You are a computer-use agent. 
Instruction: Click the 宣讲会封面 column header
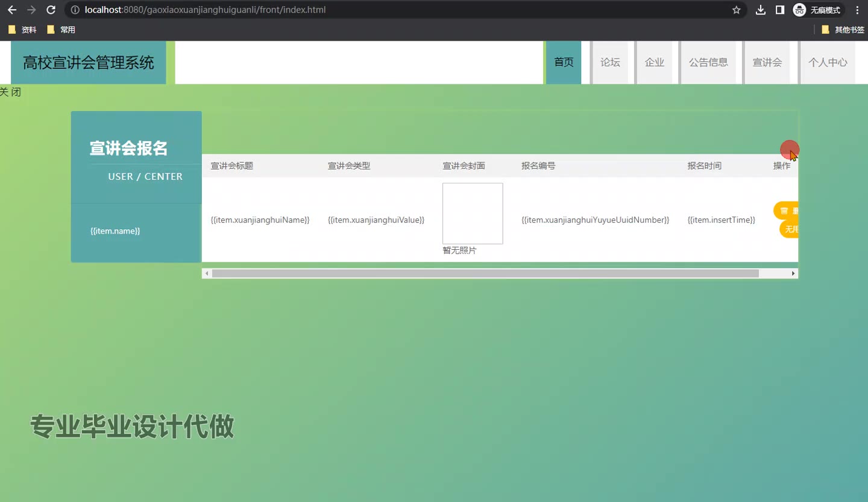[x=464, y=166]
